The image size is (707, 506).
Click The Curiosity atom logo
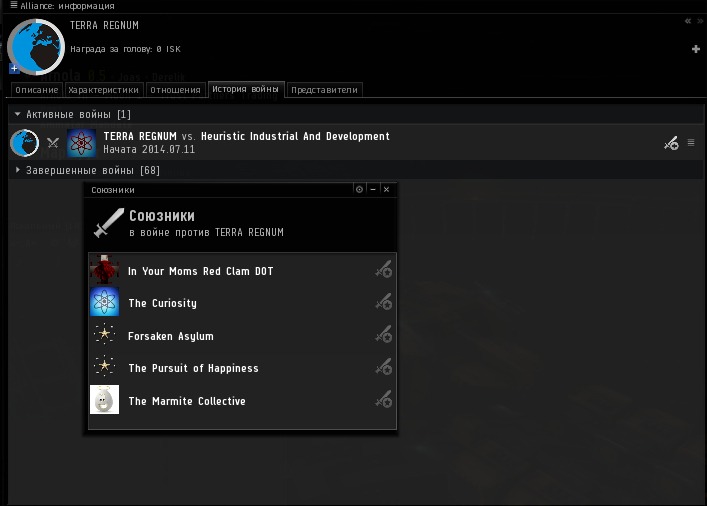(x=105, y=302)
